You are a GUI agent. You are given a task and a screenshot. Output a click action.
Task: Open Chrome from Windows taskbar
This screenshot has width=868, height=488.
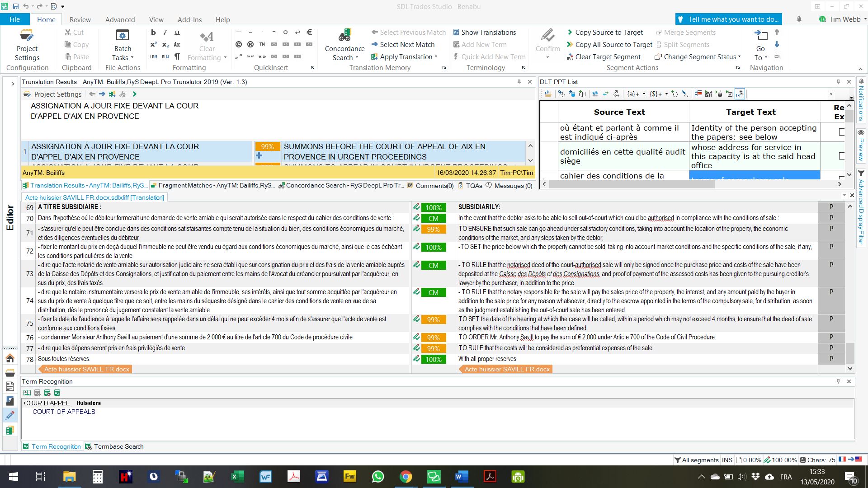click(x=406, y=477)
